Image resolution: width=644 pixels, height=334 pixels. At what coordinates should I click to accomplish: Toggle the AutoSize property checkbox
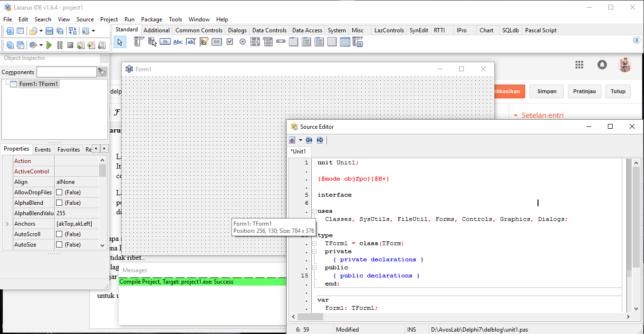[59, 245]
